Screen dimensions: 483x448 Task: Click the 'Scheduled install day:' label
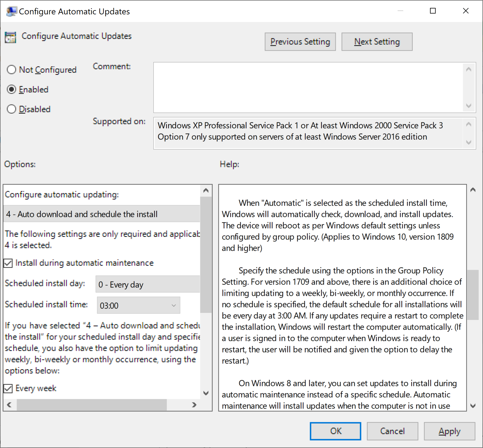(x=45, y=283)
